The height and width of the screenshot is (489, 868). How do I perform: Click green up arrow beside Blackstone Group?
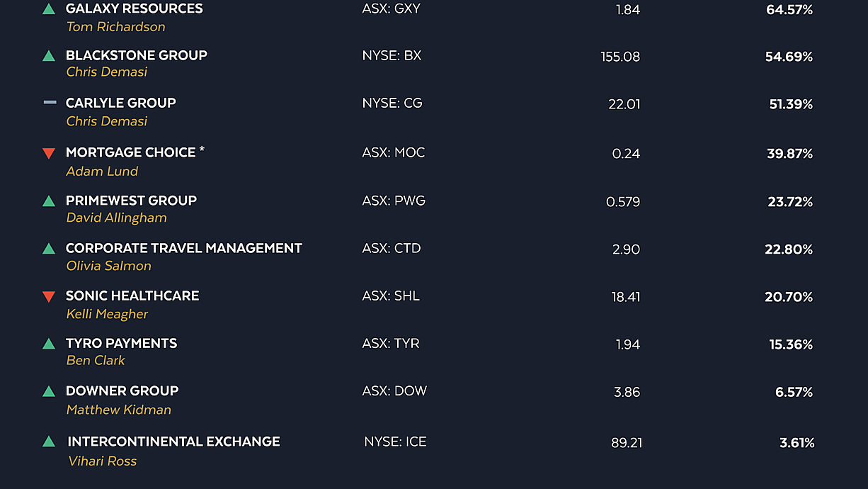pos(49,55)
